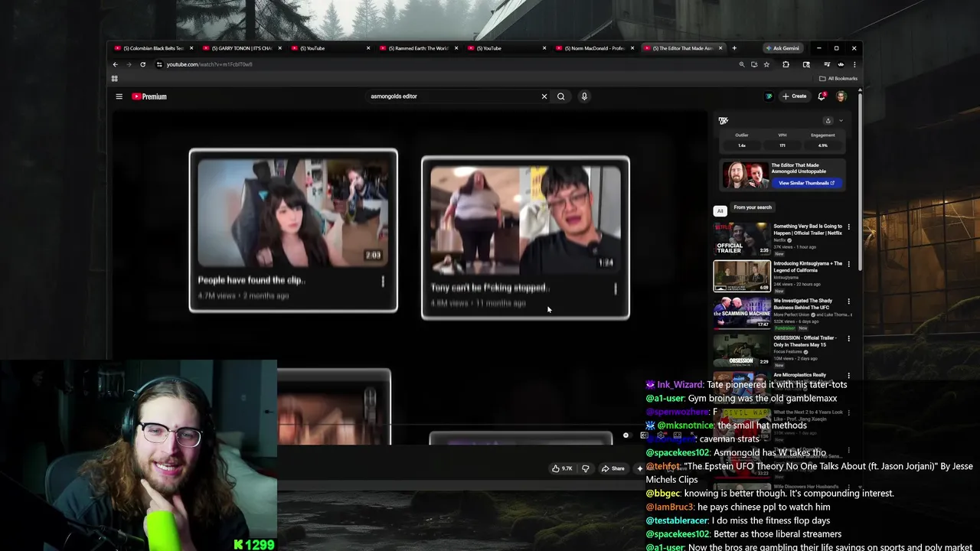Click the Create button
This screenshot has height=551, width=980.
(x=794, y=96)
